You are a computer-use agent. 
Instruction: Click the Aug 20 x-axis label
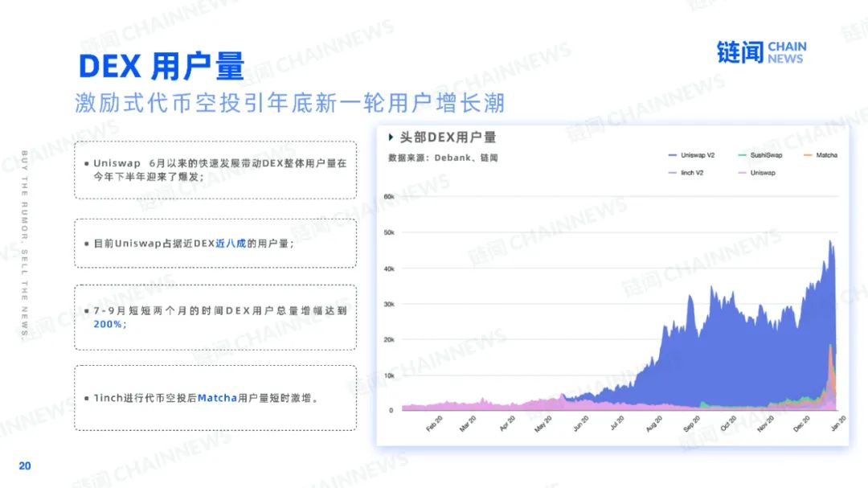(x=653, y=423)
